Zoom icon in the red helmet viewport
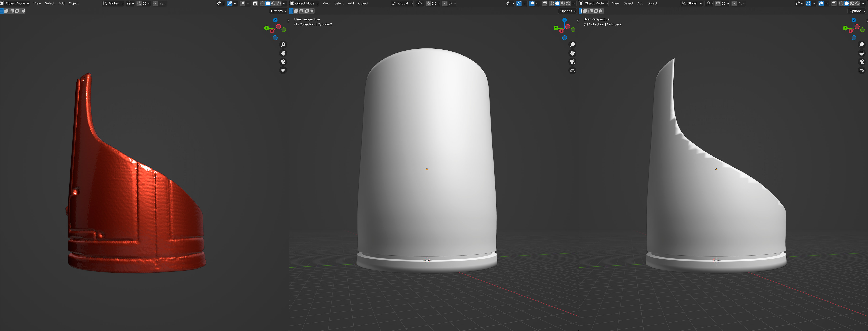 point(283,44)
